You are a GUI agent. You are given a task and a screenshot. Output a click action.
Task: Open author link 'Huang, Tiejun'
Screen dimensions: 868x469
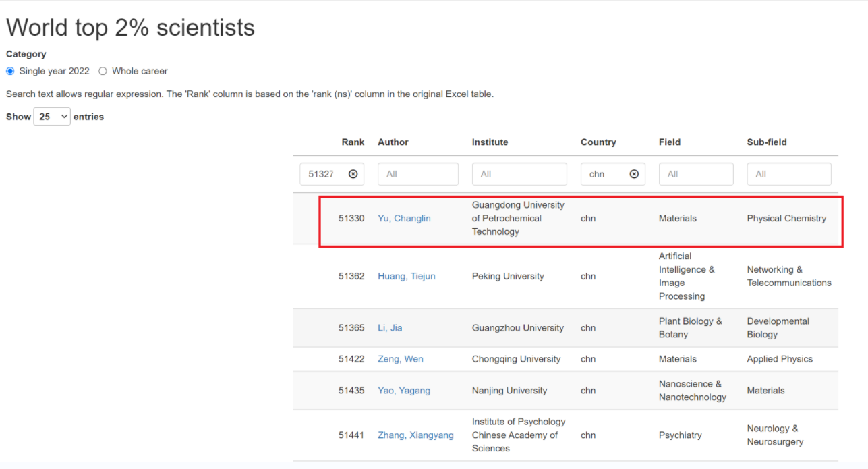(x=407, y=276)
